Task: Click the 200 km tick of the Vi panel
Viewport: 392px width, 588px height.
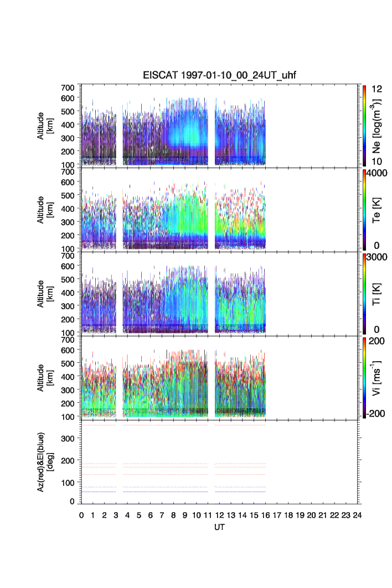Action: (68, 403)
